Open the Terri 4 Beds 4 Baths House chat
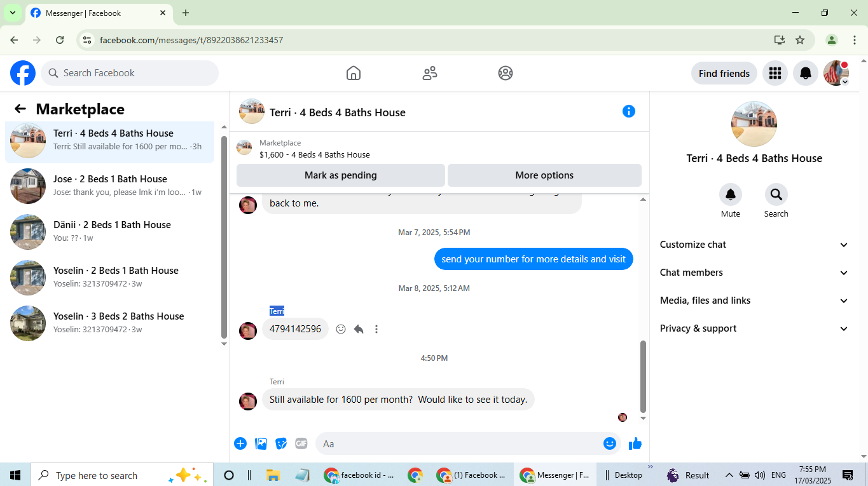This screenshot has width=868, height=486. coord(109,140)
